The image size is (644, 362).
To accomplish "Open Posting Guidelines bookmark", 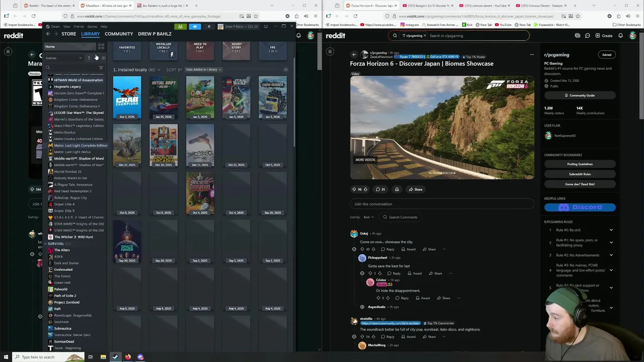I will click(x=580, y=164).
